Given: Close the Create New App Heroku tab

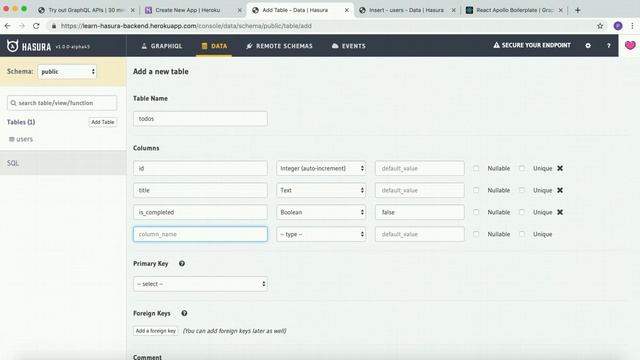Looking at the screenshot, I should [x=240, y=10].
